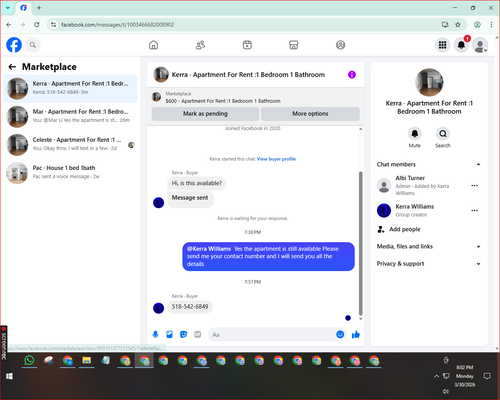
Task: Open the Groups tab icon
Action: pyautogui.click(x=340, y=45)
